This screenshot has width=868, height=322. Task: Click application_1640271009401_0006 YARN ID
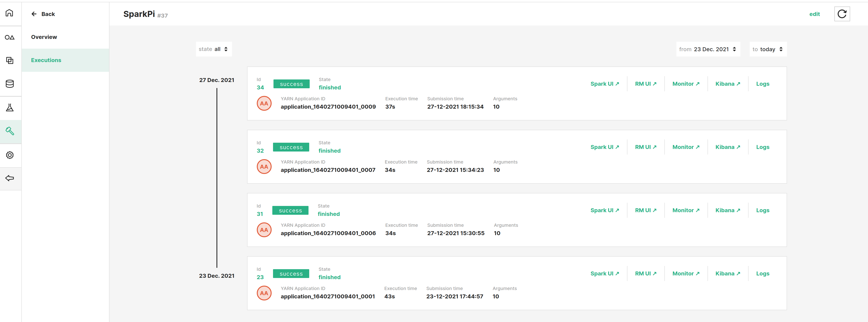pos(328,233)
